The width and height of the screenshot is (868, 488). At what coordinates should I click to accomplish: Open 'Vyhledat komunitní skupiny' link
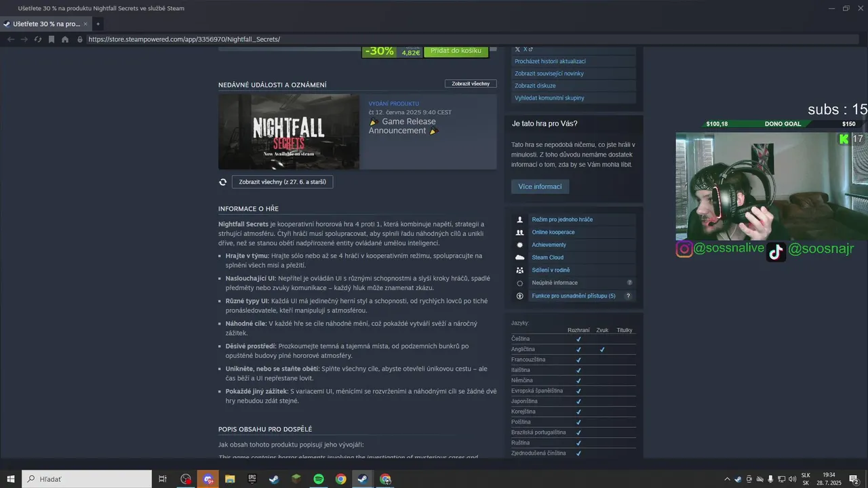[x=549, y=98]
